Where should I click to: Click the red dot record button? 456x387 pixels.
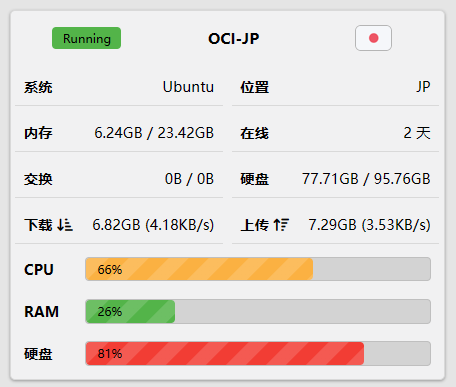point(373,38)
